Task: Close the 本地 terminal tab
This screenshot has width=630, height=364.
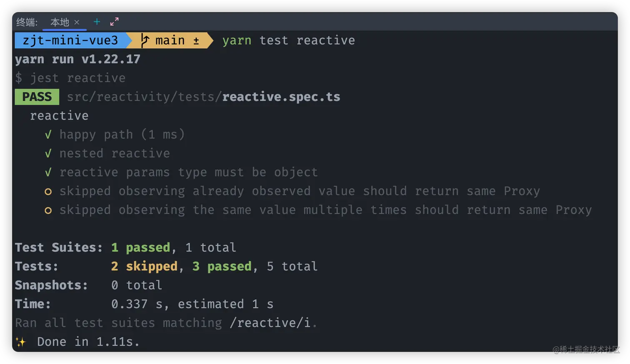Action: 77,22
